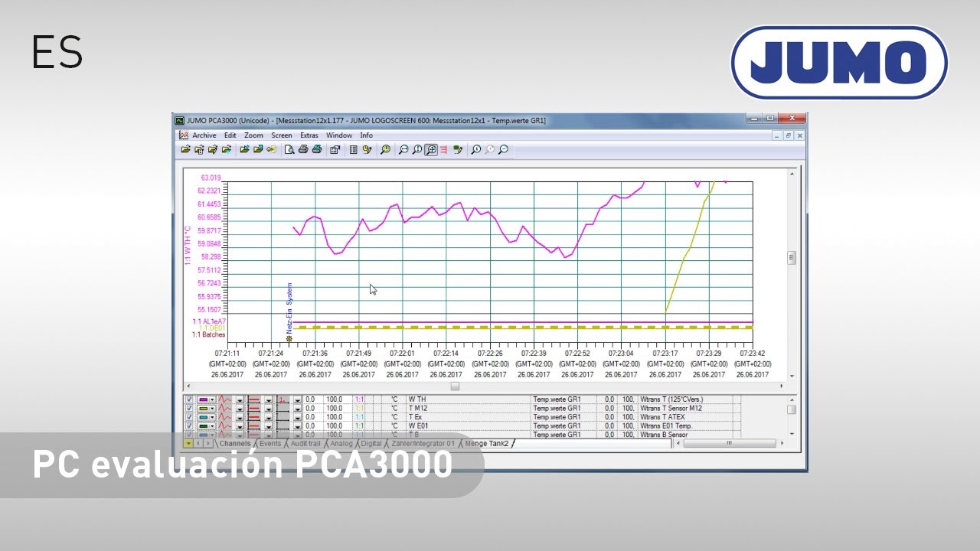
Task: Click the clock with pencil icon
Action: [367, 150]
